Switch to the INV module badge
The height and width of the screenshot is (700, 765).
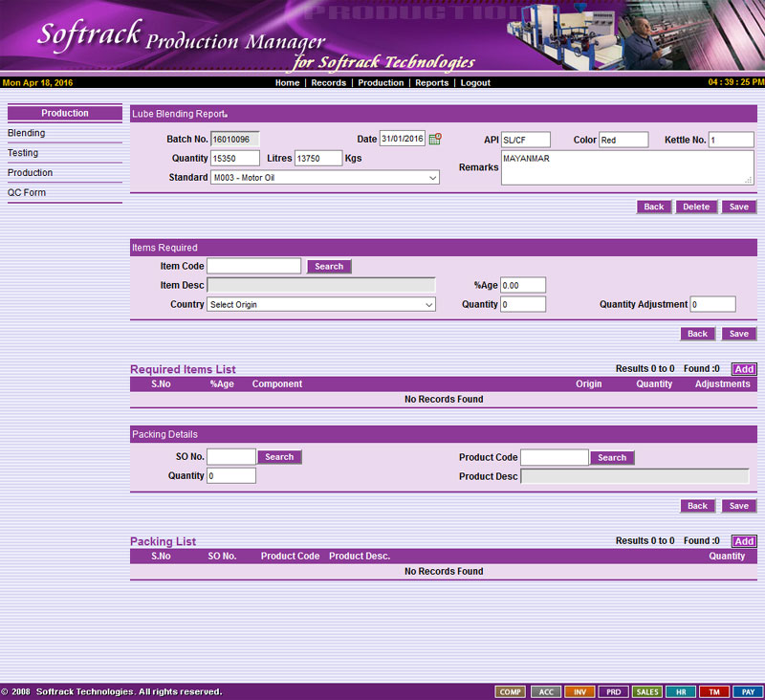579,691
